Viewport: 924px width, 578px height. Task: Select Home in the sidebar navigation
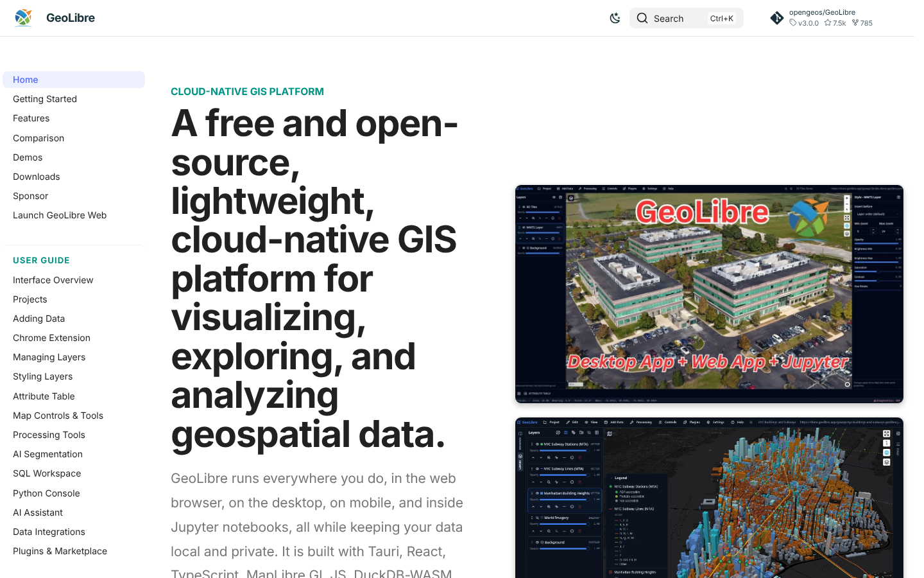point(74,80)
